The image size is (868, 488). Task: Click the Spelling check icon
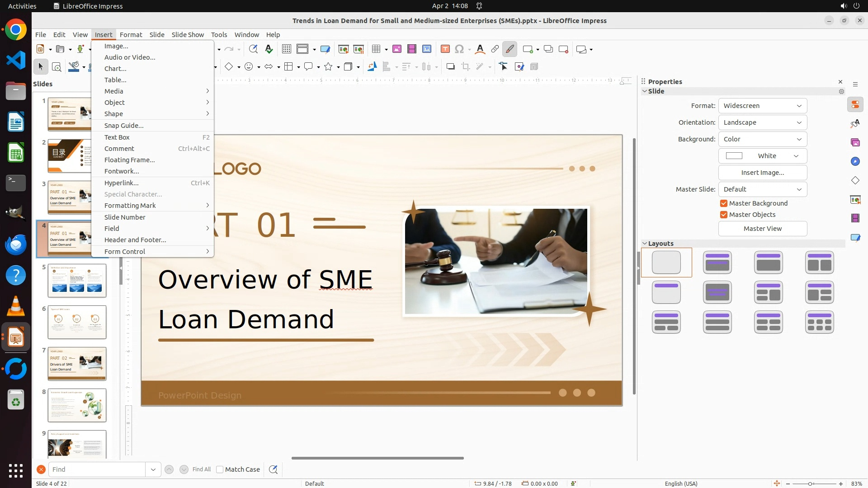pos(269,49)
